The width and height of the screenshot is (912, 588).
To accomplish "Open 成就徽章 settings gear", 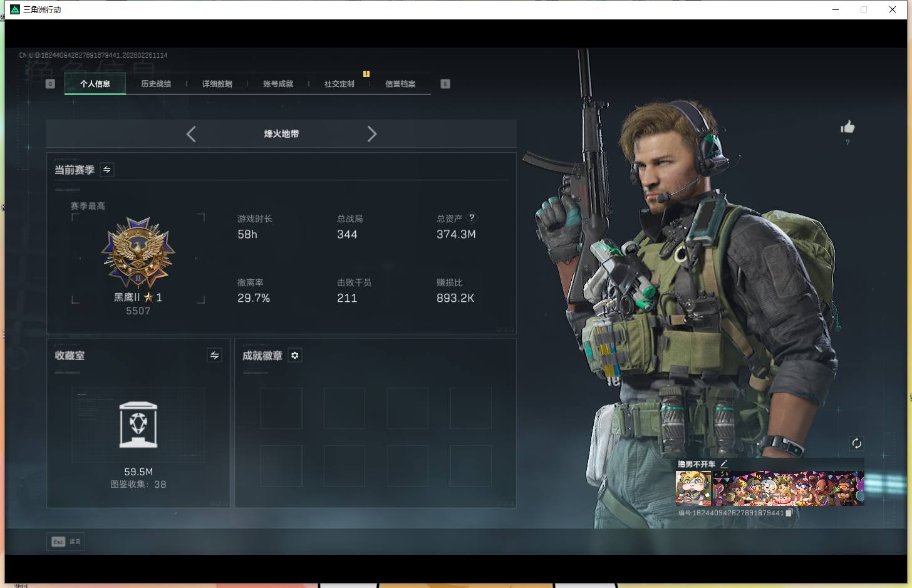I will (295, 355).
